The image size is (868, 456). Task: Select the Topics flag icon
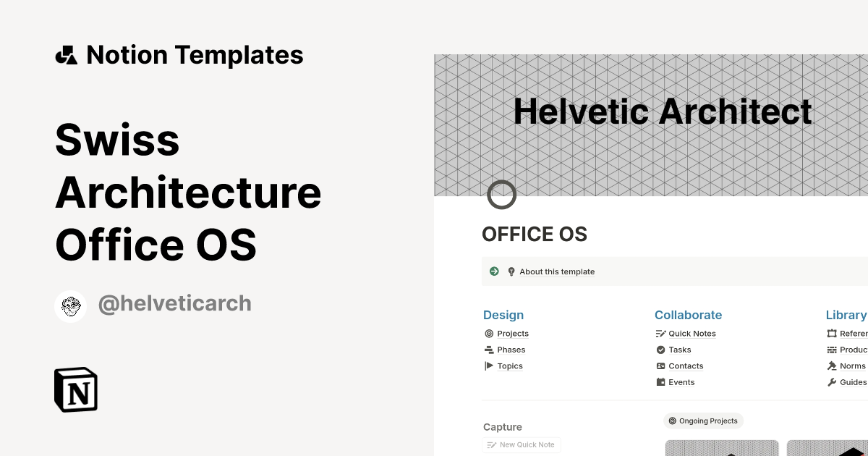coord(490,366)
